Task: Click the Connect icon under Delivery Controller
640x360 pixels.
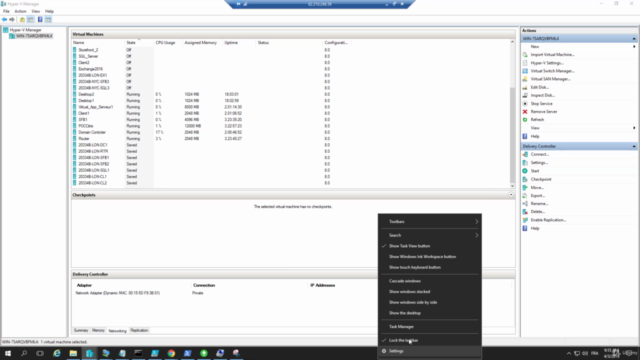Action: 525,154
